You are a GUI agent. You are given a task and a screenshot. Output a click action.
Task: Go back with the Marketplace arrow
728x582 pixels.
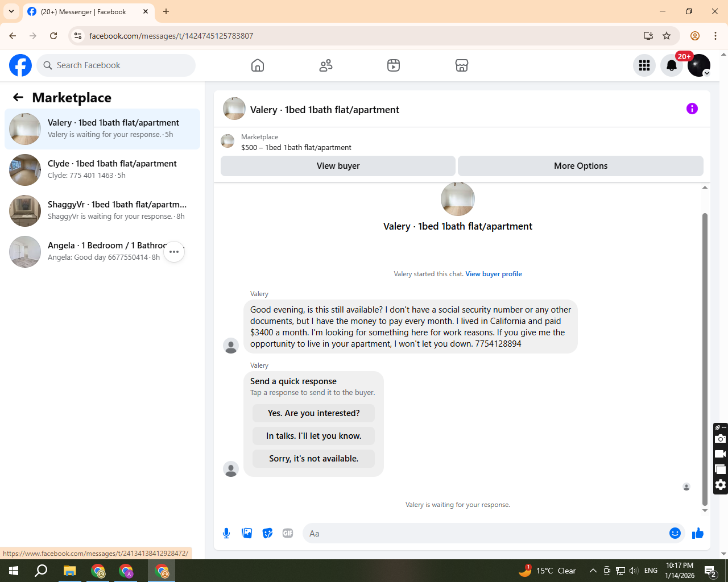pos(18,97)
